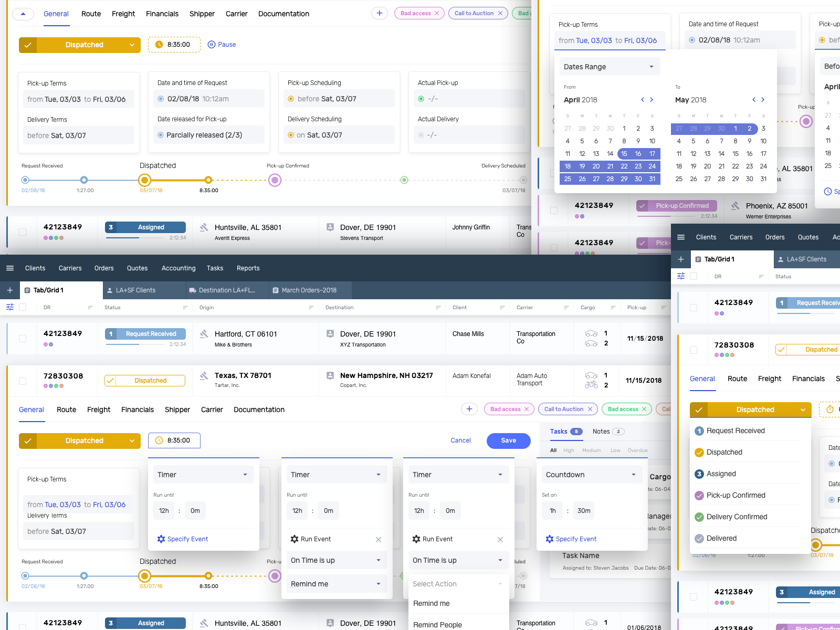The image size is (840, 630).
Task: Click the building icon next to Hartford, CT origin
Action: (x=204, y=334)
